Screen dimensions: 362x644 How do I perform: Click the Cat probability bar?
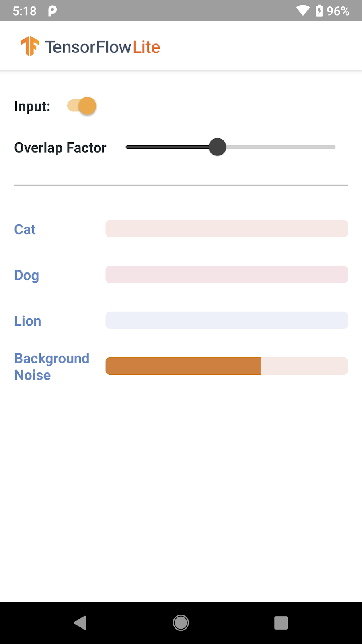[226, 229]
